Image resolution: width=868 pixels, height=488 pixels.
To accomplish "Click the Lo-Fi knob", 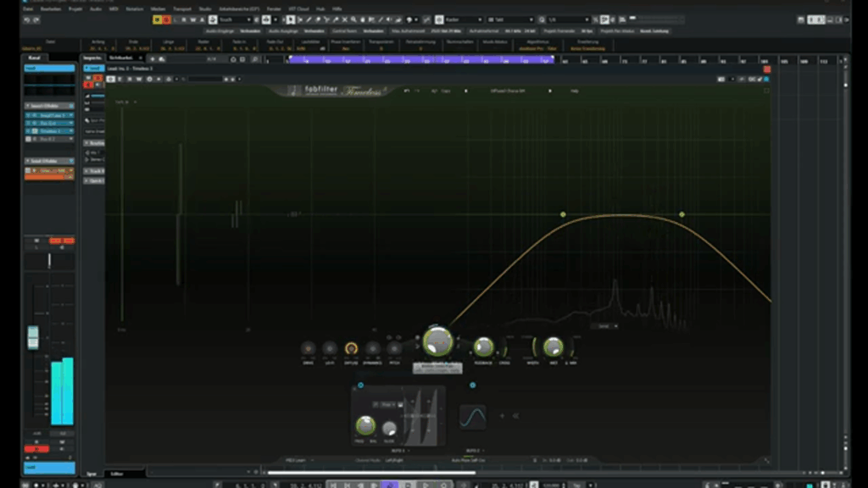I will click(330, 348).
